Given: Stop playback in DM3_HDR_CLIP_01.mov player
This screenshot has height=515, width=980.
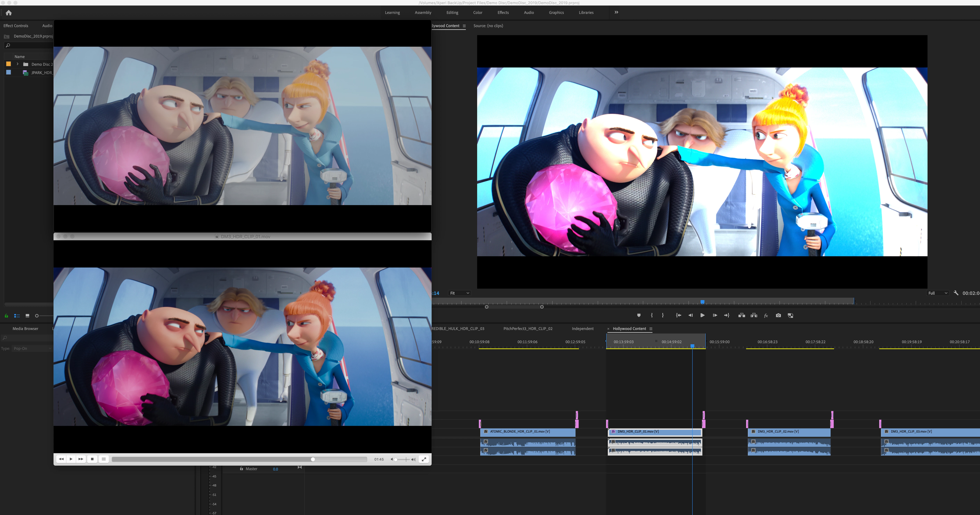Looking at the screenshot, I should point(92,459).
